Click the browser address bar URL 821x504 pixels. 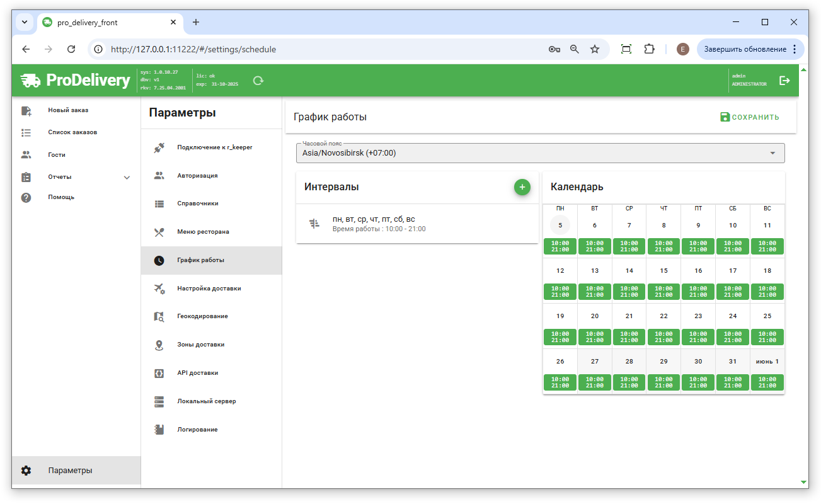click(193, 49)
